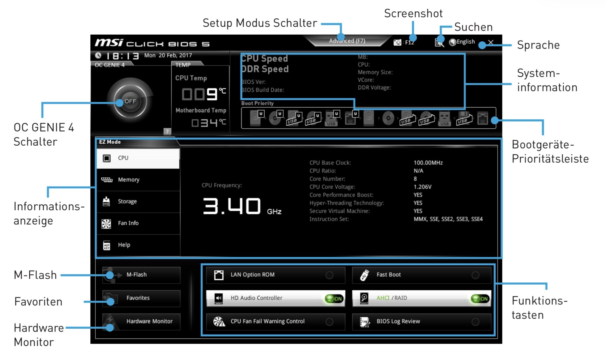Turn on the OC GENIE 4 switch
The image size is (606, 364).
pos(130,101)
